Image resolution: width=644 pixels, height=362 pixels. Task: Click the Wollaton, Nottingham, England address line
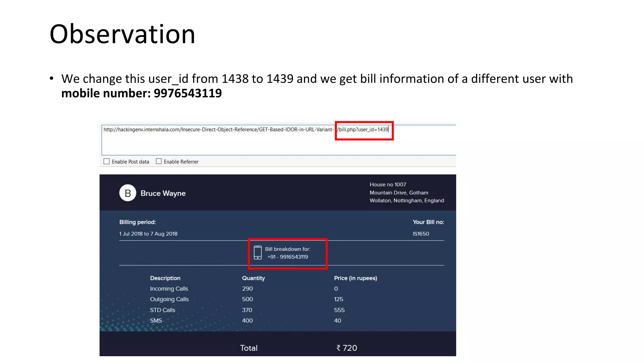pos(407,200)
